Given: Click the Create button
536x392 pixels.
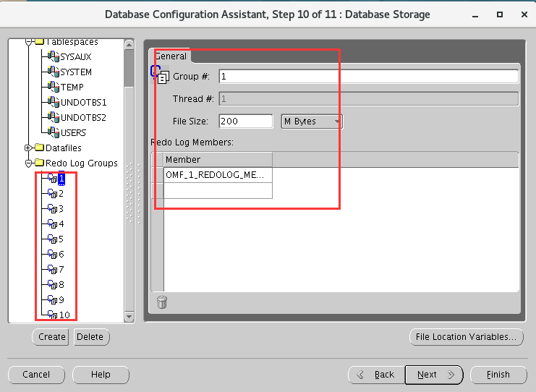Looking at the screenshot, I should click(51, 337).
